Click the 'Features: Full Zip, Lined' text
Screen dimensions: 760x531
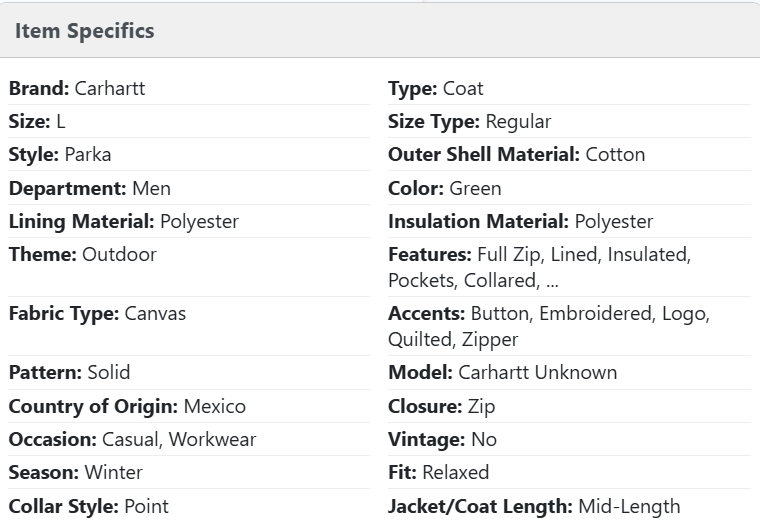click(492, 254)
